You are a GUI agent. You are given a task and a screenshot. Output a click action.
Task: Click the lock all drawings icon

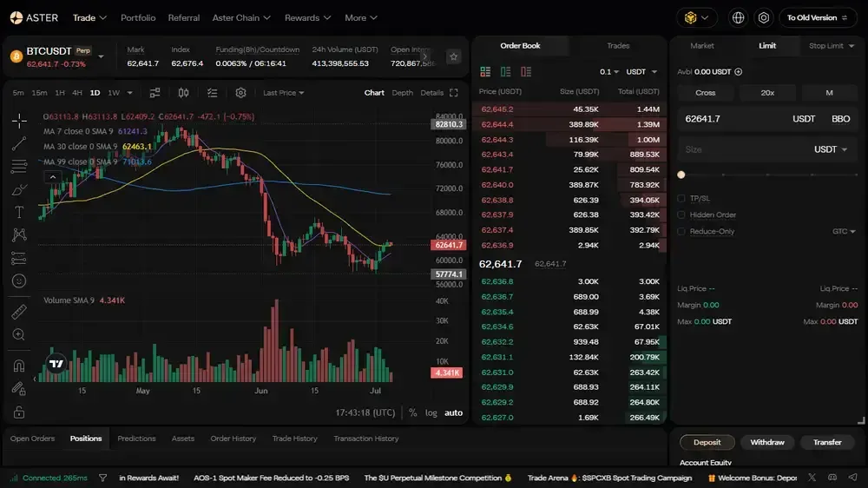point(19,412)
